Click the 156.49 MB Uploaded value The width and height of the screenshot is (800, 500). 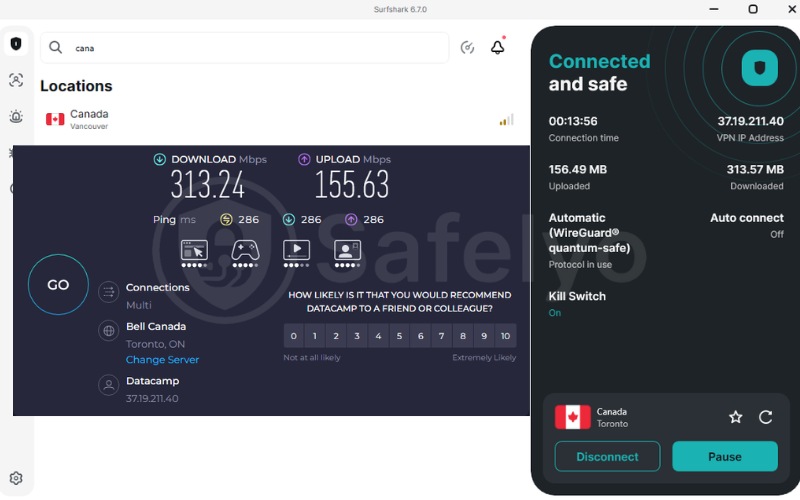pyautogui.click(x=578, y=169)
